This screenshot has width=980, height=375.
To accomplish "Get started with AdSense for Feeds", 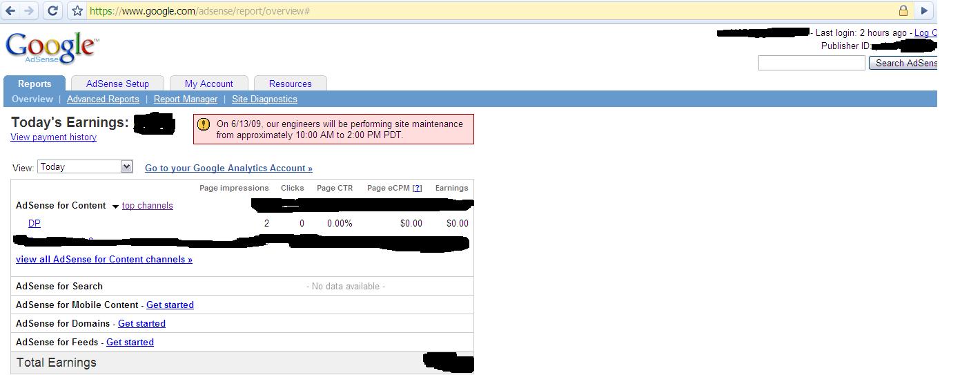I will pyautogui.click(x=130, y=342).
